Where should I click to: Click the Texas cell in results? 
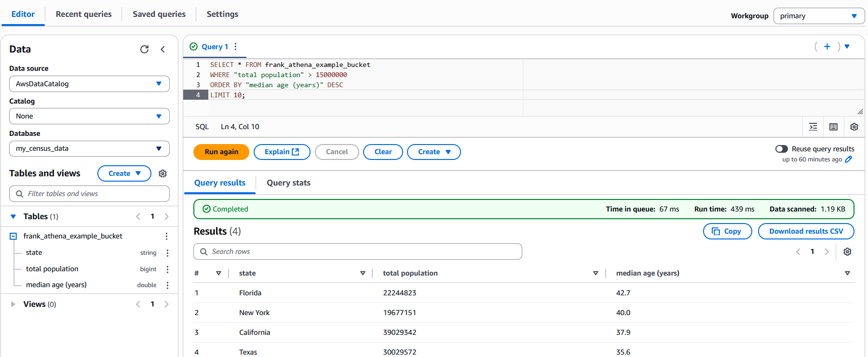(248, 352)
